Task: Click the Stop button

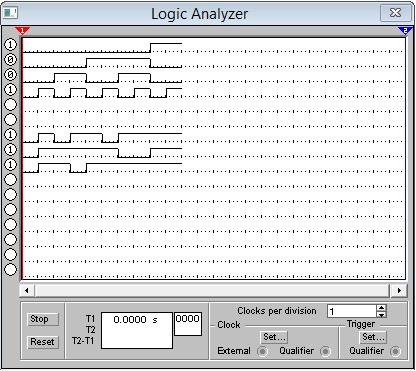Action: [x=43, y=319]
